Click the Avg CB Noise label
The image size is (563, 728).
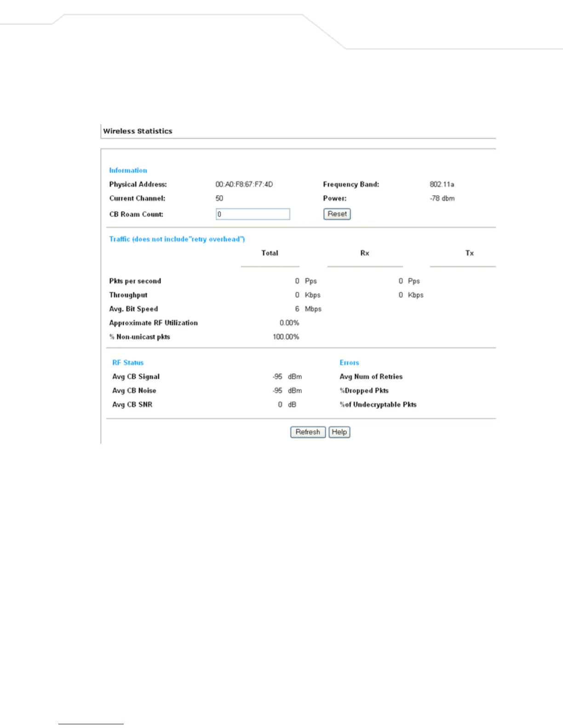(134, 391)
